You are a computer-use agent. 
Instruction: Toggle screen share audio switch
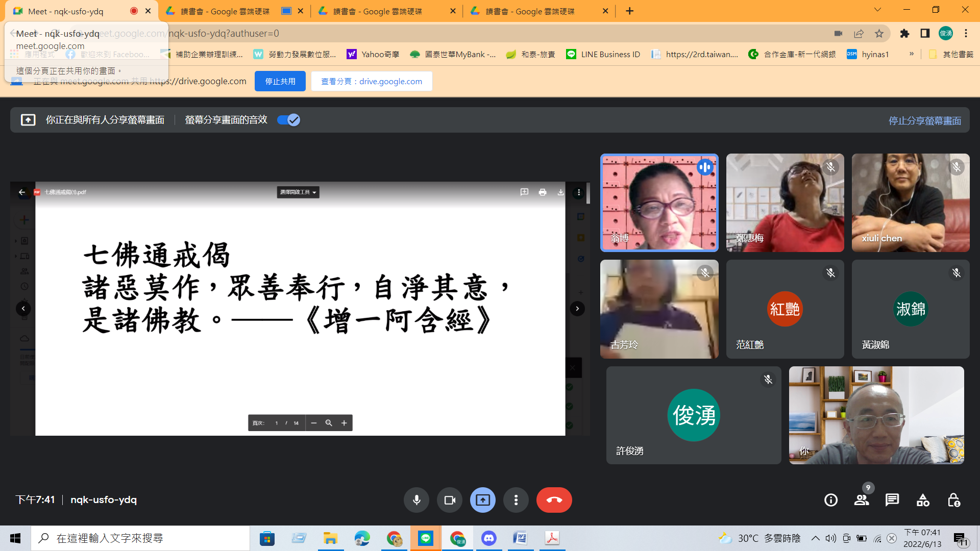point(288,120)
